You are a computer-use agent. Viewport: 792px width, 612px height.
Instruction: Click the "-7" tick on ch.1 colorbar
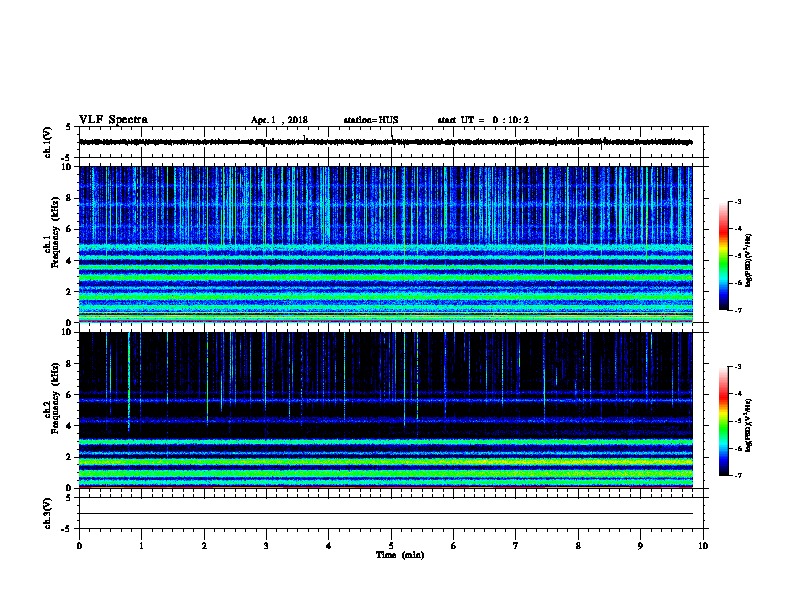(x=738, y=310)
